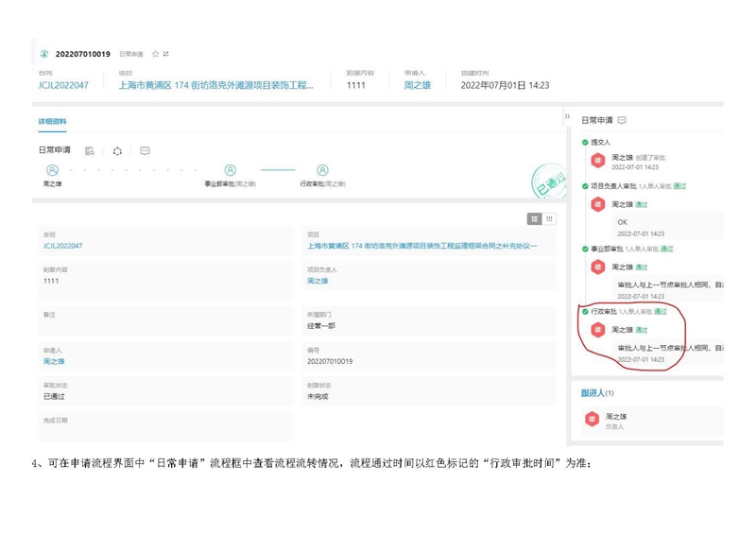Switch to list layout view toggle
The height and width of the screenshot is (535, 756).
pos(534,219)
